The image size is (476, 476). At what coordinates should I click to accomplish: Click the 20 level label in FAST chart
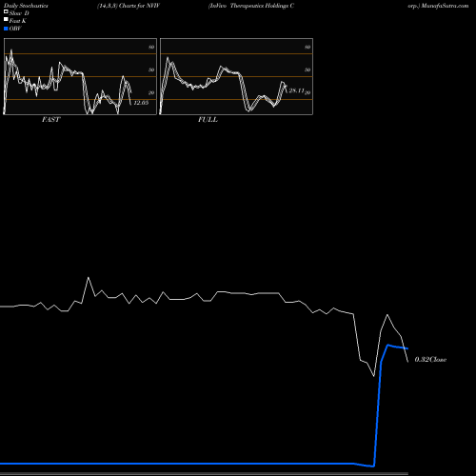(x=151, y=92)
